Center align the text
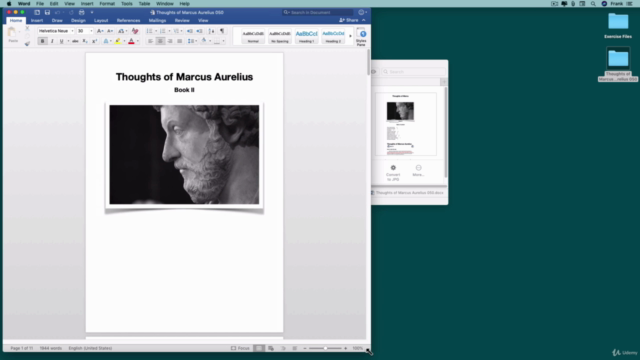Screen dimensions: 640x360 (x=160, y=41)
